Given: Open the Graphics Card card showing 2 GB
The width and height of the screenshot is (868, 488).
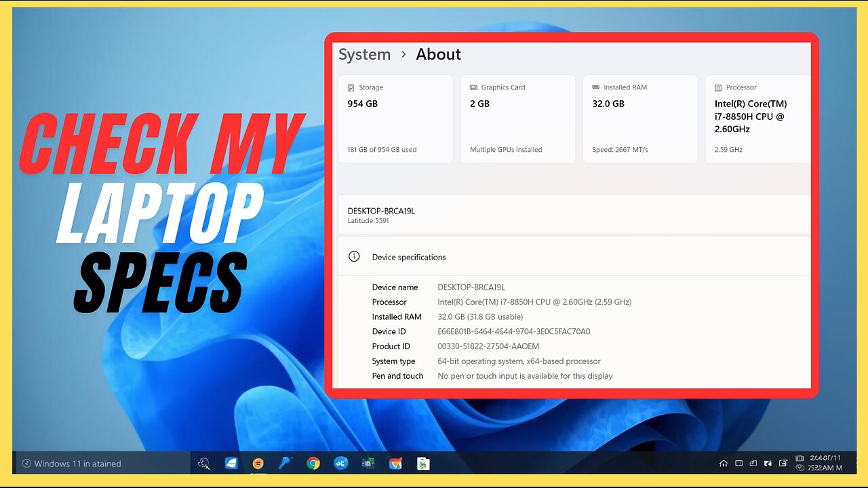Looking at the screenshot, I should 517,119.
